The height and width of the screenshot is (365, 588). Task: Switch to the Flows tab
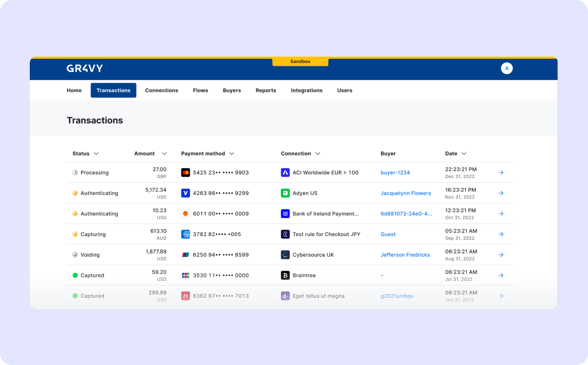click(x=201, y=90)
